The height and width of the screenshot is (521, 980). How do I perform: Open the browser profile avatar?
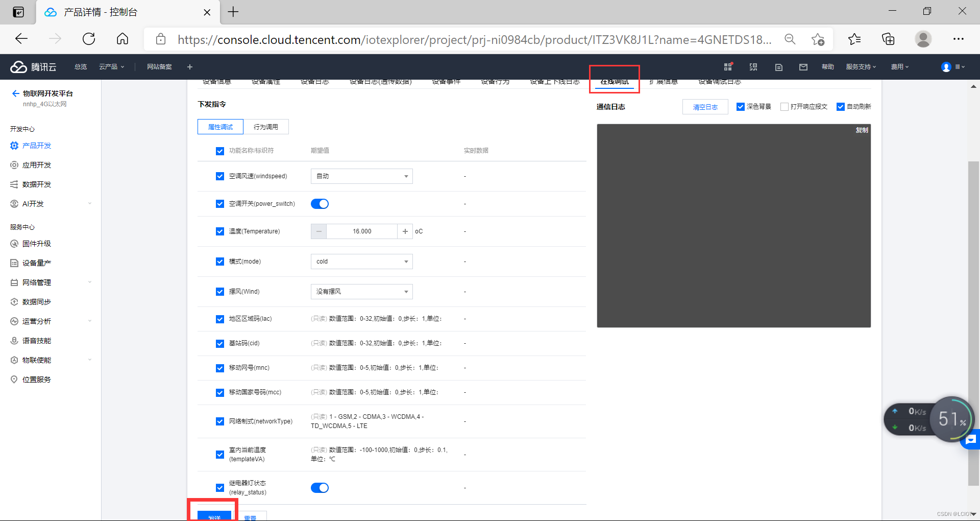pyautogui.click(x=923, y=39)
